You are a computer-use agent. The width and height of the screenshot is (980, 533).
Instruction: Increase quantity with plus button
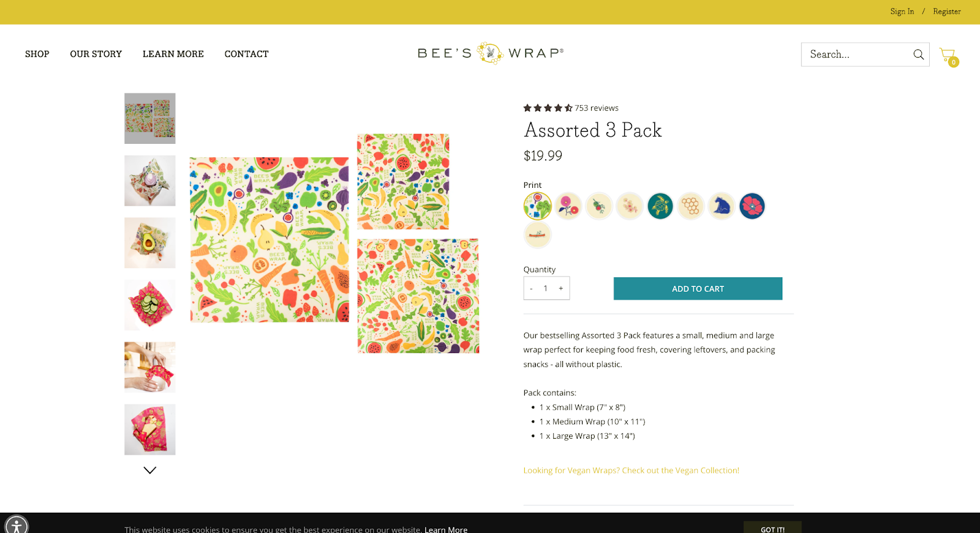tap(560, 288)
